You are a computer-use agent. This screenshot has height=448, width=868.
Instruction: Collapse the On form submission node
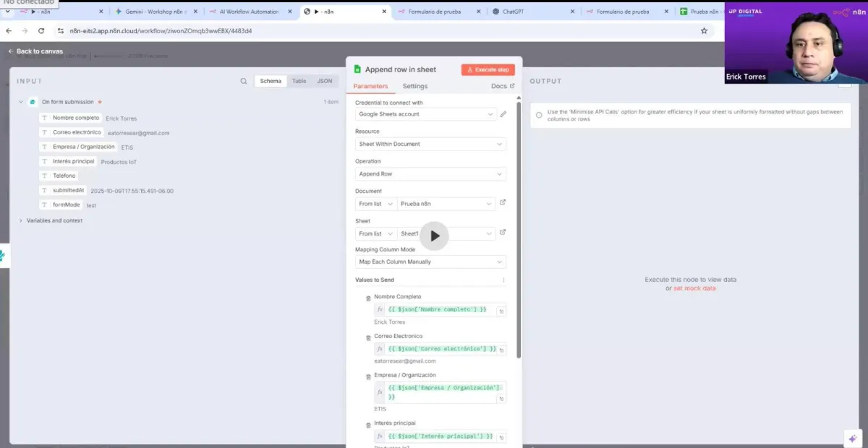[x=21, y=102]
